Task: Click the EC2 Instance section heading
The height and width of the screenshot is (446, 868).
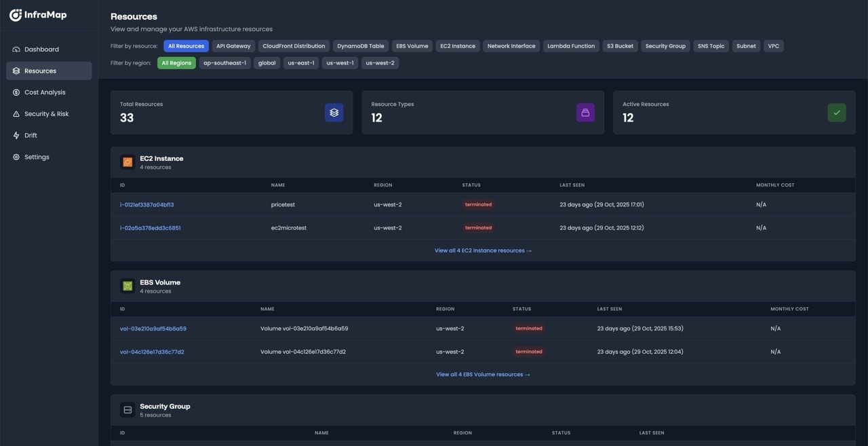Action: (x=161, y=158)
